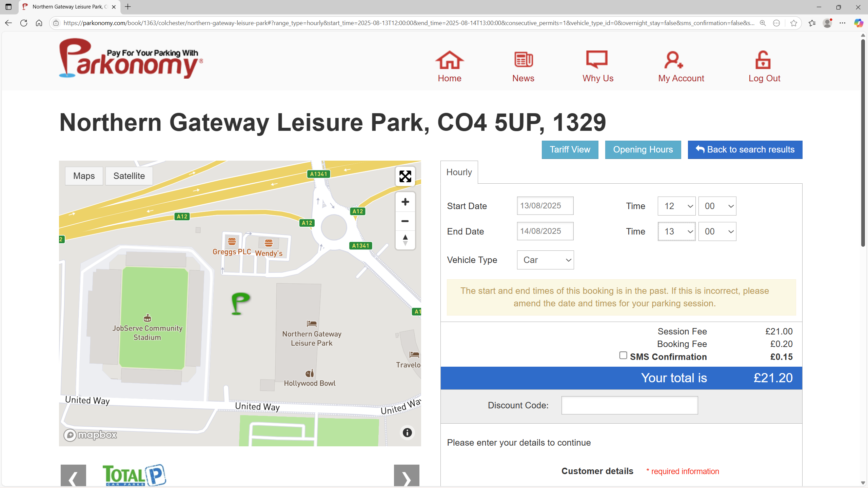Click the Log Out padlock icon
This screenshot has height=488, width=868.
coord(763,60)
